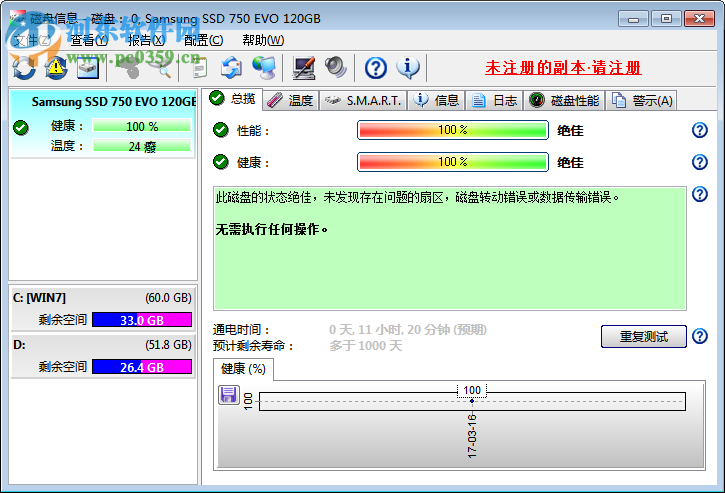Select the 总揽 overview tab
The height and width of the screenshot is (493, 725).
point(233,99)
